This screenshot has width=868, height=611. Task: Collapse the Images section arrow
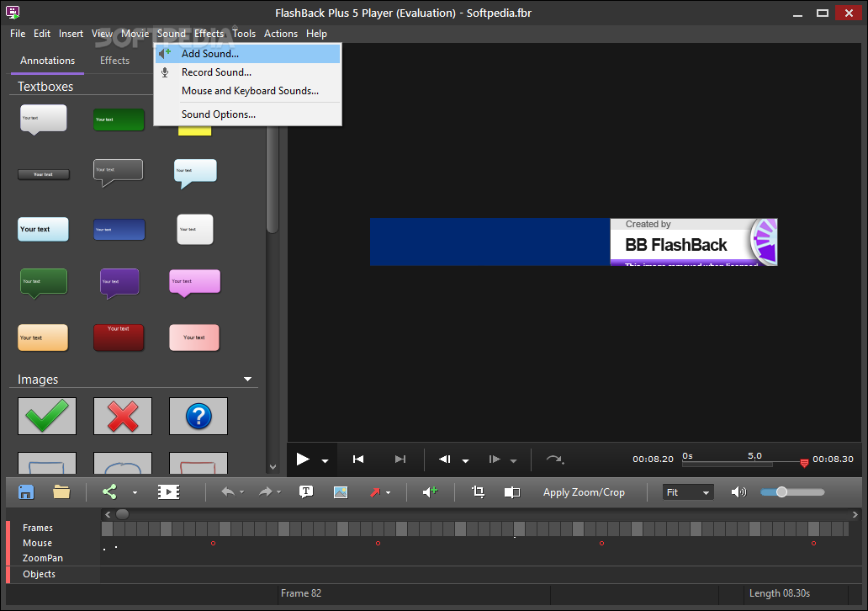(247, 379)
